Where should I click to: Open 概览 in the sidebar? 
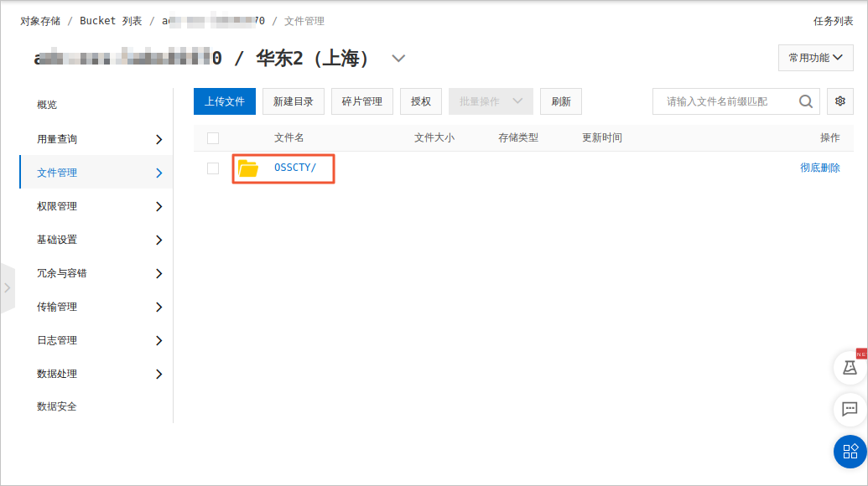47,105
